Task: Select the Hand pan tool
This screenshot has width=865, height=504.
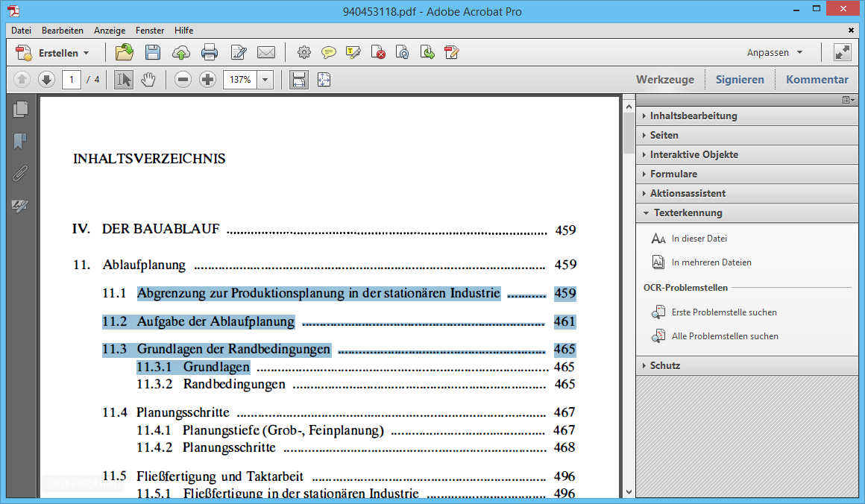Action: click(148, 80)
